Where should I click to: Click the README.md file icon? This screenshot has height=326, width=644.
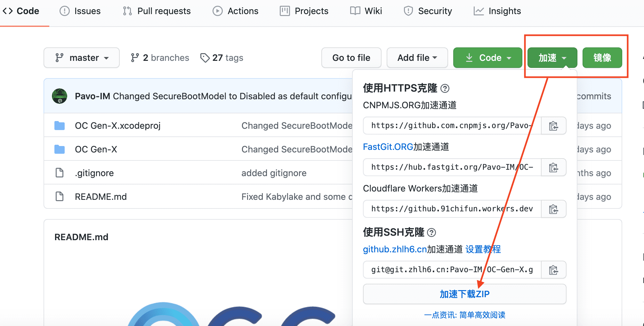point(60,196)
